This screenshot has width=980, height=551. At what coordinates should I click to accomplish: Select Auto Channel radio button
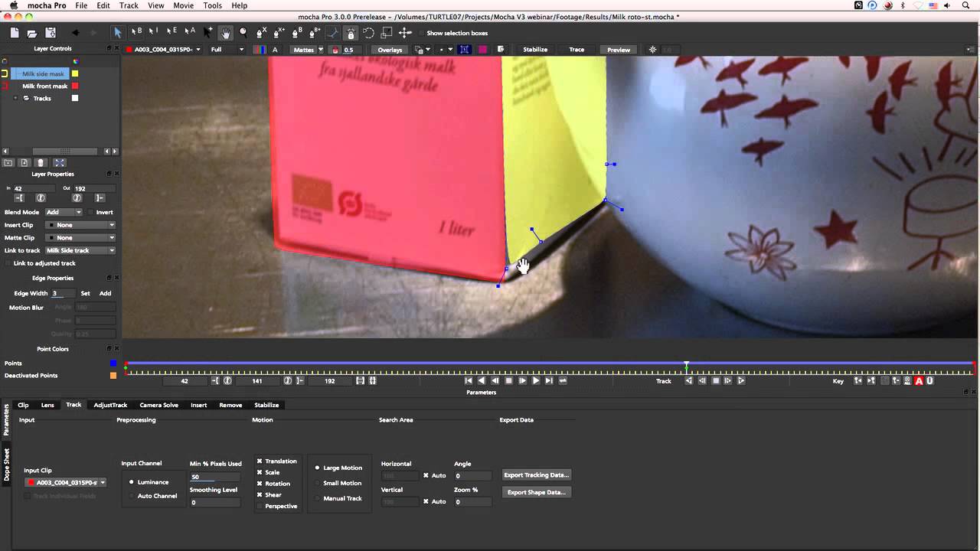coord(132,496)
